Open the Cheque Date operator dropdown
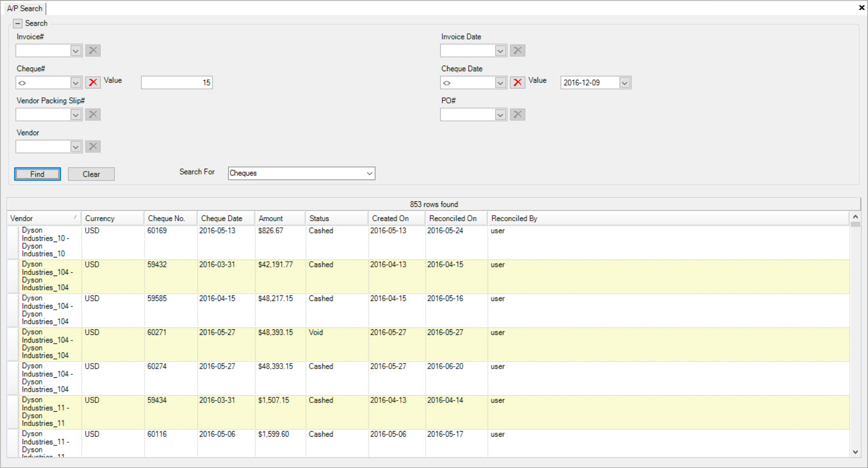Image resolution: width=868 pixels, height=468 pixels. 501,82
